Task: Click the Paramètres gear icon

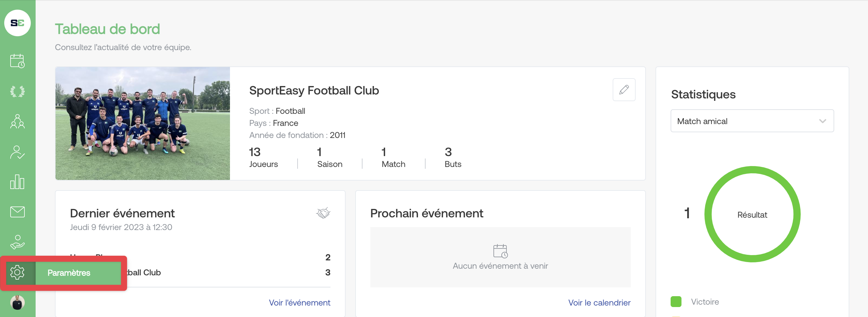Action: [x=18, y=273]
